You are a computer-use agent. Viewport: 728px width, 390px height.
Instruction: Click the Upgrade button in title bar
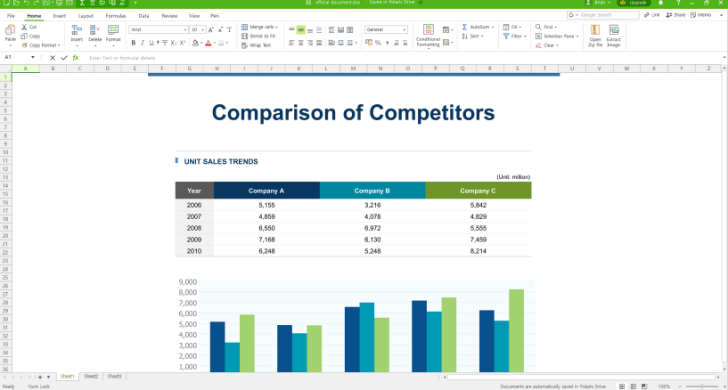(634, 3)
